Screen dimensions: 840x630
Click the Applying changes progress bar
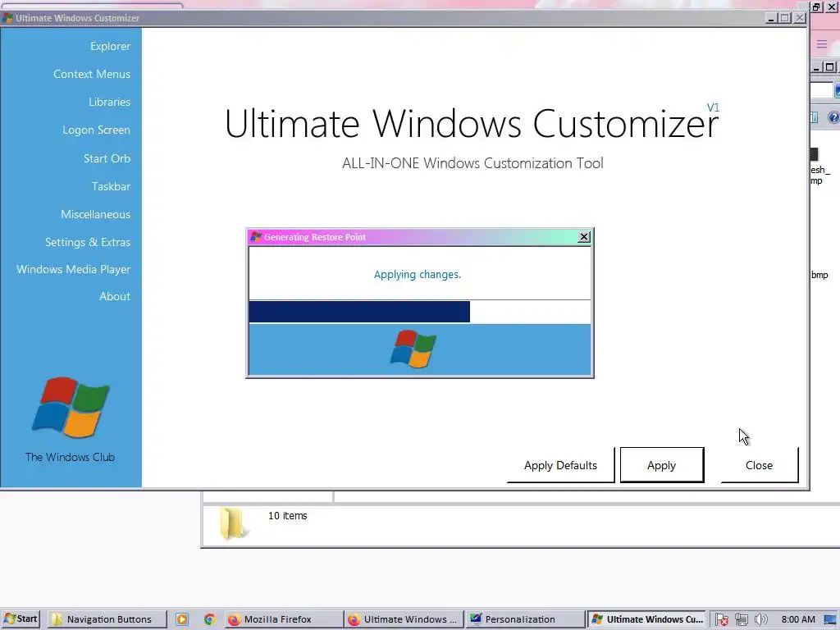419,312
